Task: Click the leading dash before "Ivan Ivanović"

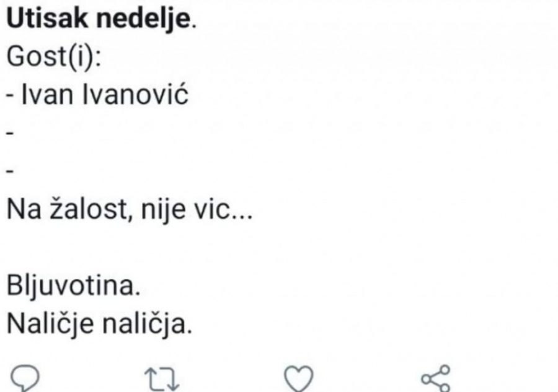Action: pos(10,95)
